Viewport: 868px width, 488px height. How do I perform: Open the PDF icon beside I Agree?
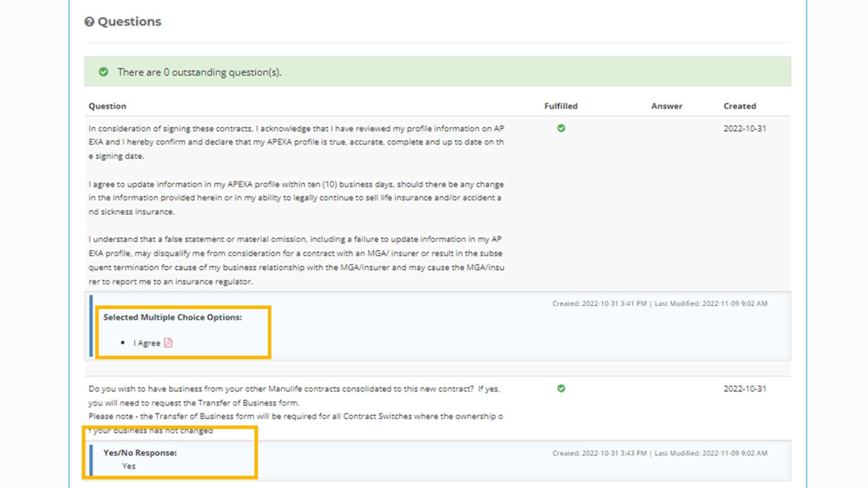(168, 343)
